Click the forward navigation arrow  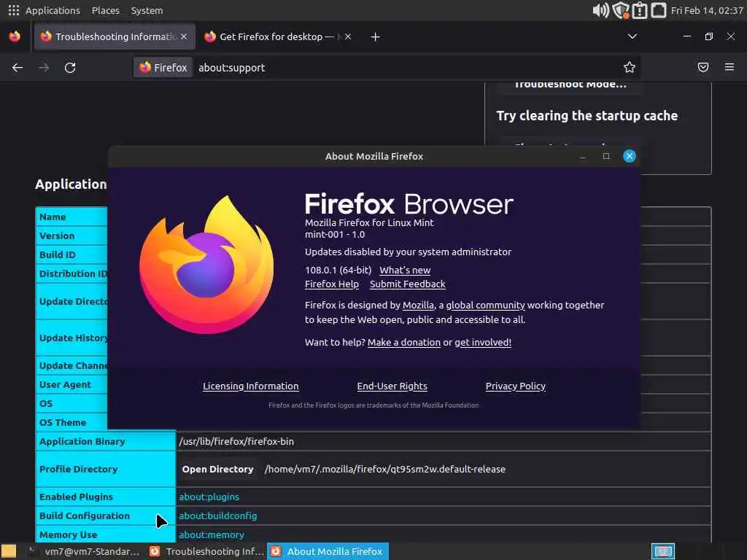point(44,68)
